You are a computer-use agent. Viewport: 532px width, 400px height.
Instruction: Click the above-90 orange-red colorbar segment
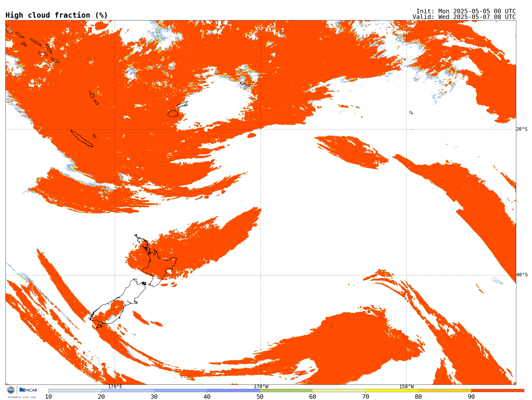(498, 391)
